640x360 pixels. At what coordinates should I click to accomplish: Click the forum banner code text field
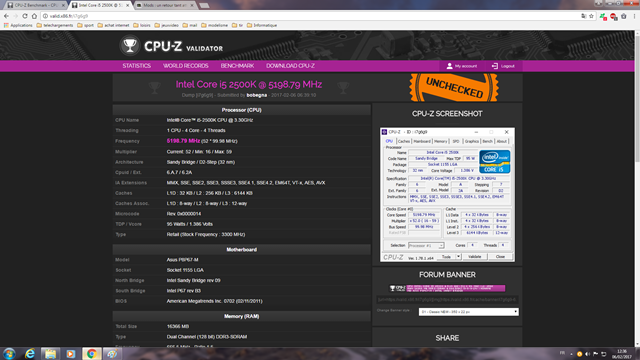click(447, 300)
